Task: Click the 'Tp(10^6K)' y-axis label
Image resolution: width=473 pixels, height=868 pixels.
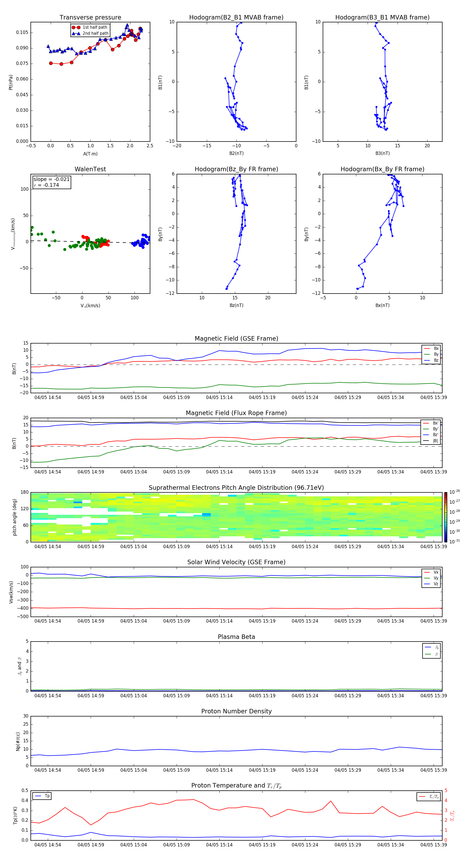Action: (x=15, y=815)
